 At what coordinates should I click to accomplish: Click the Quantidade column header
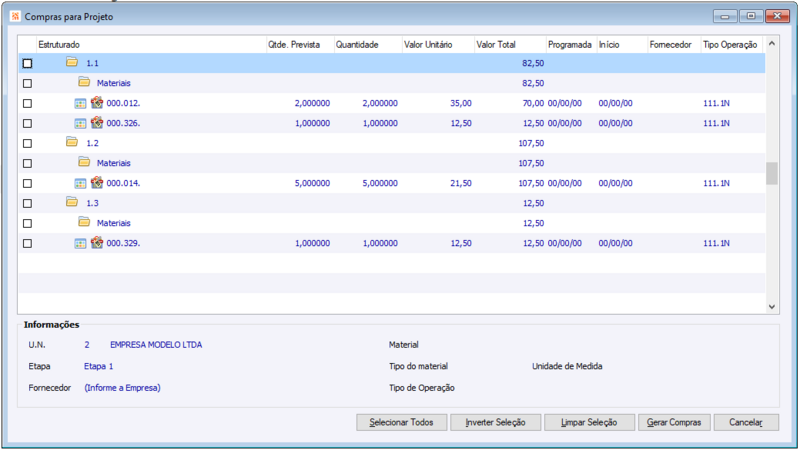pyautogui.click(x=368, y=44)
